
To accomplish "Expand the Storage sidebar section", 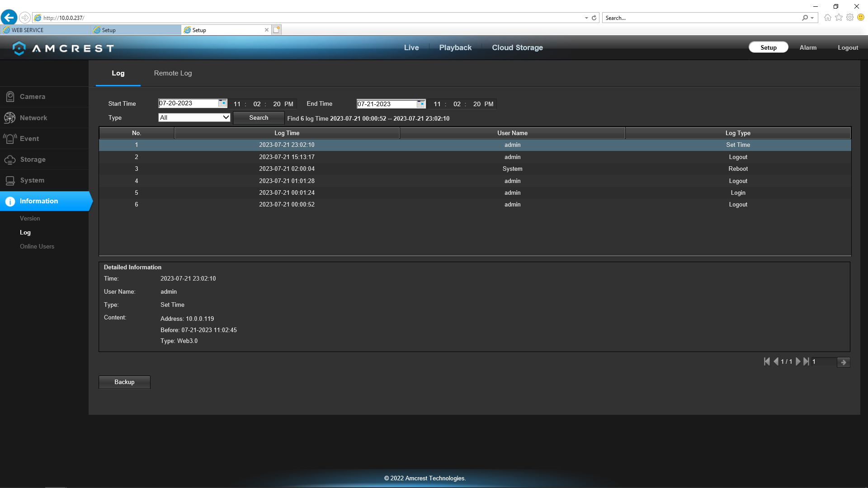I will pyautogui.click(x=44, y=160).
